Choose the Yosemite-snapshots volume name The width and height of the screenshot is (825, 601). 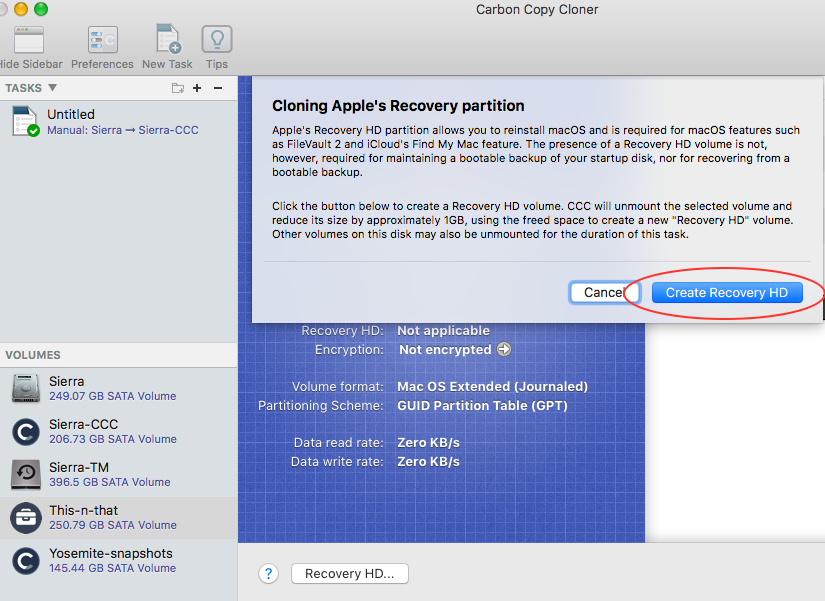tap(110, 553)
